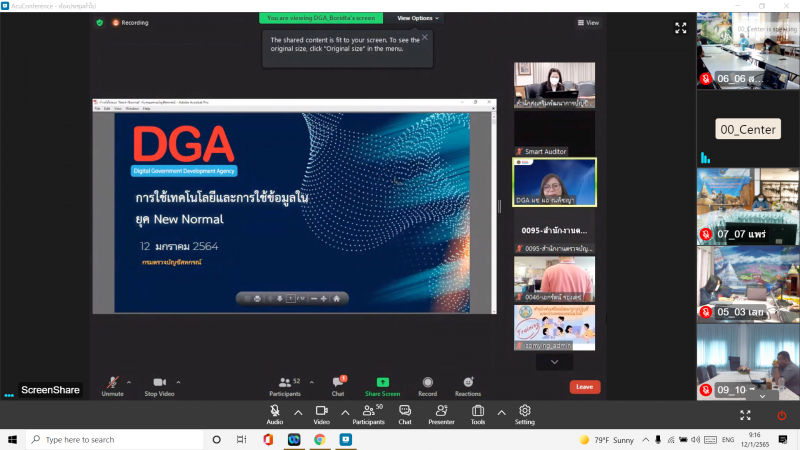The width and height of the screenshot is (800, 450).
Task: Click the print icon in PDF floating toolbar
Action: [257, 298]
